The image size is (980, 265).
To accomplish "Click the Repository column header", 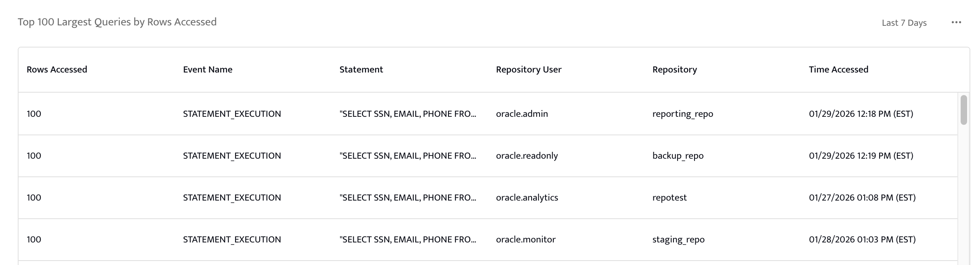I will coord(674,70).
